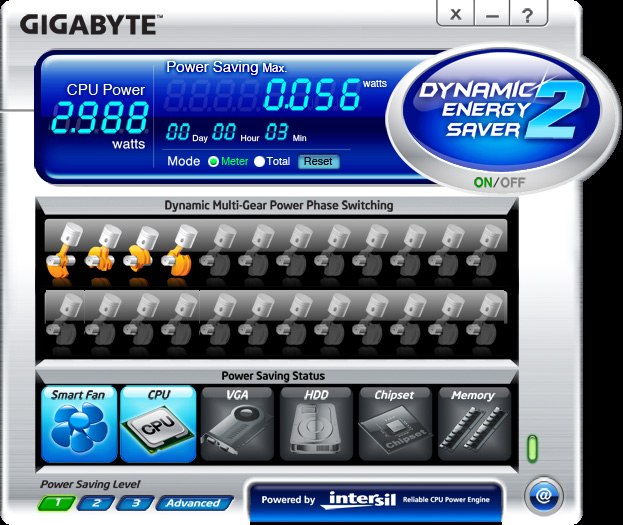Screen dimensions: 623x525
Task: Minimize the Energy Saver window
Action: pyautogui.click(x=492, y=15)
